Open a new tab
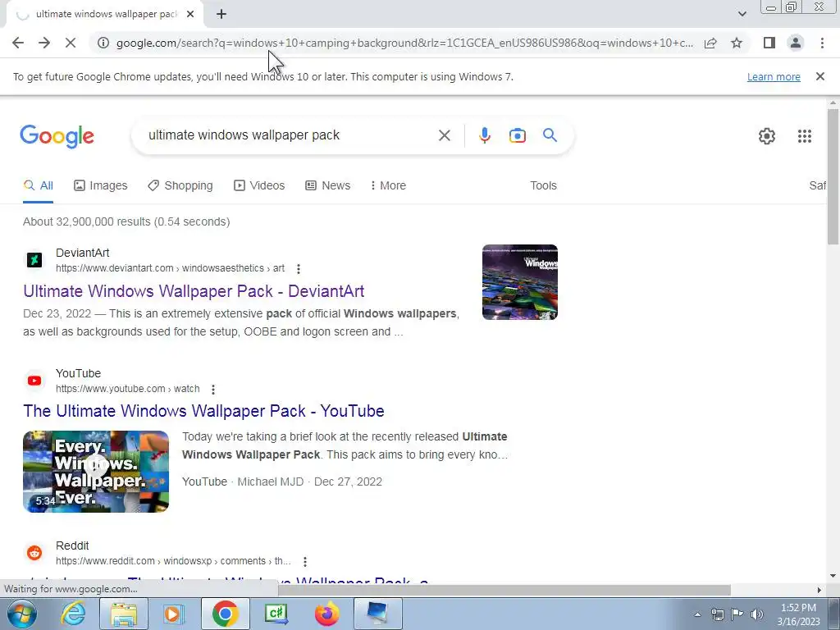The height and width of the screenshot is (630, 840). coord(221,14)
